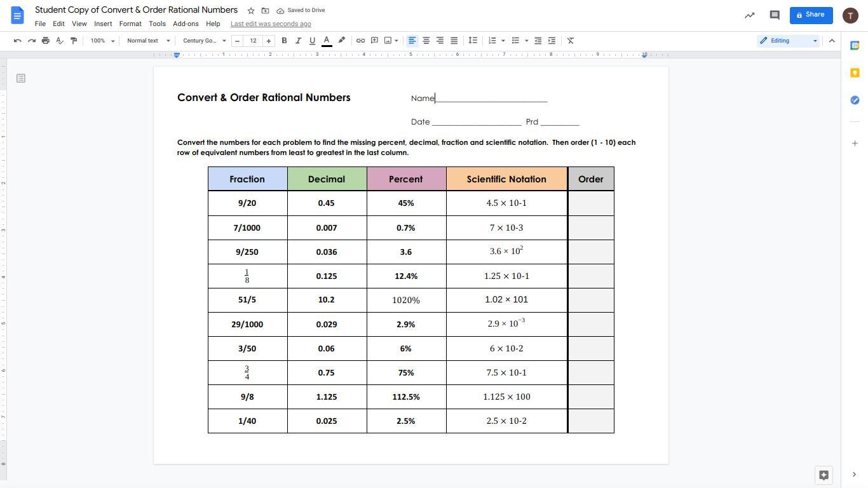Click the Order cell for the 9/20 row

pyautogui.click(x=591, y=203)
